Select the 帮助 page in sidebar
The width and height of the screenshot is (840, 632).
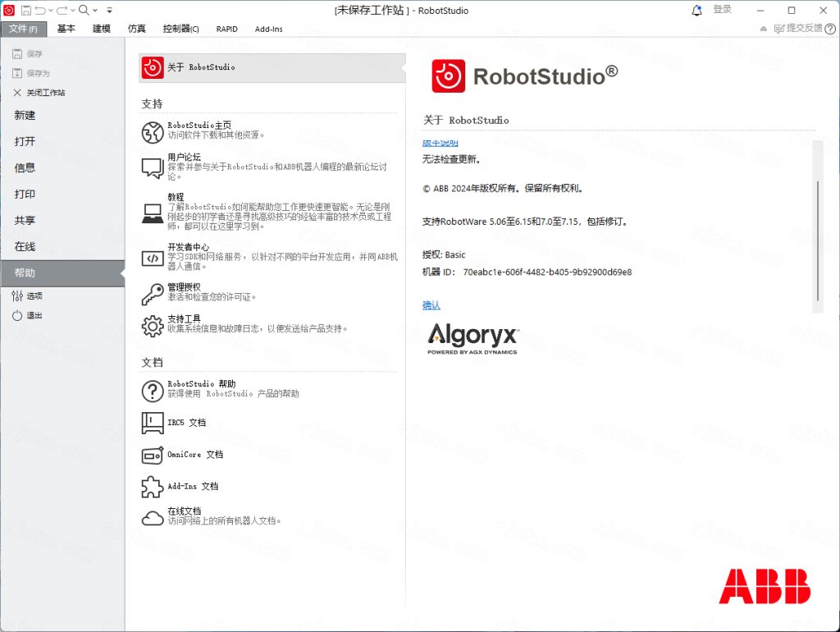coord(62,272)
